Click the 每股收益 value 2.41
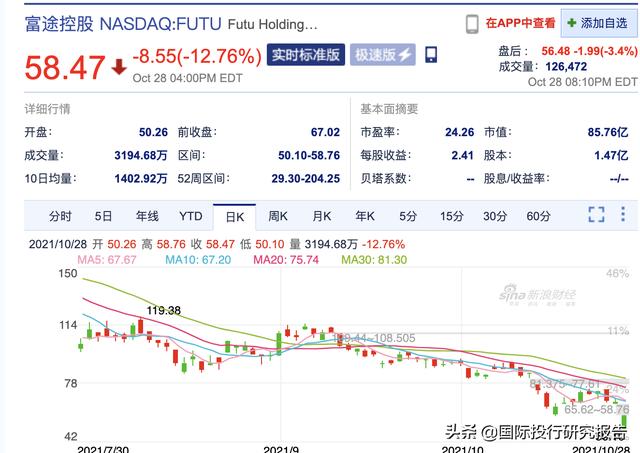This screenshot has width=640, height=453. click(x=462, y=155)
